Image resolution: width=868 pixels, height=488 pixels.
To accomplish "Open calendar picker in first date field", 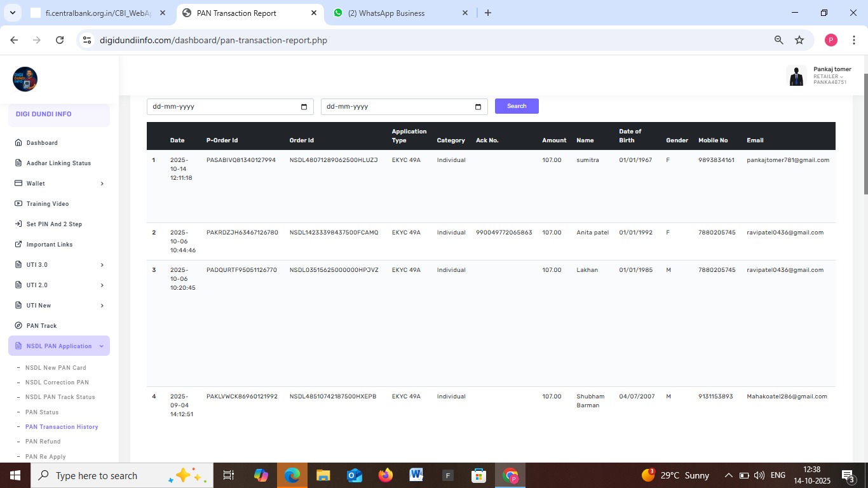I will coord(304,107).
